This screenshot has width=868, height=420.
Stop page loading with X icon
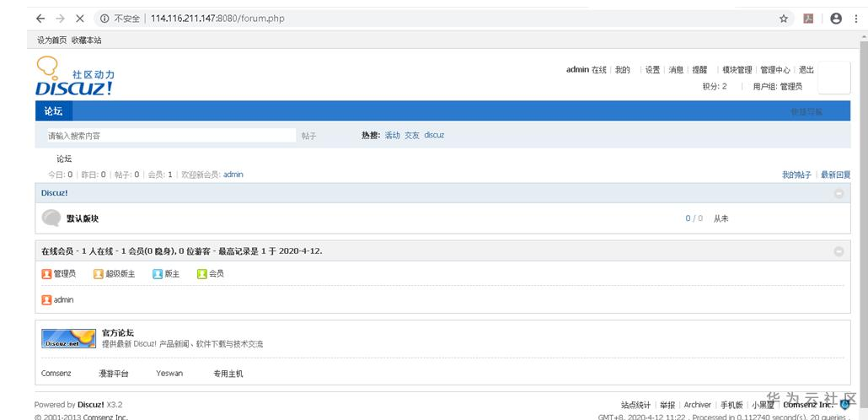(80, 19)
